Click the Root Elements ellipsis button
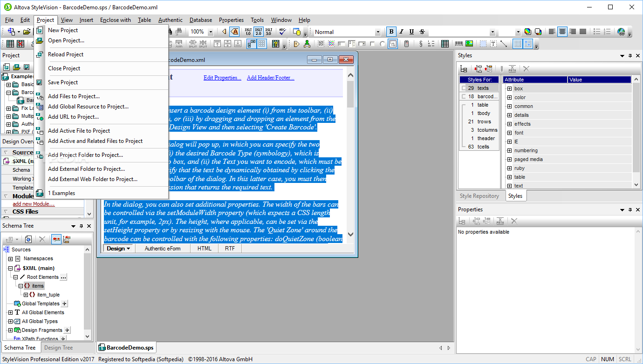Screen dimensions: 643x364 coord(64,277)
